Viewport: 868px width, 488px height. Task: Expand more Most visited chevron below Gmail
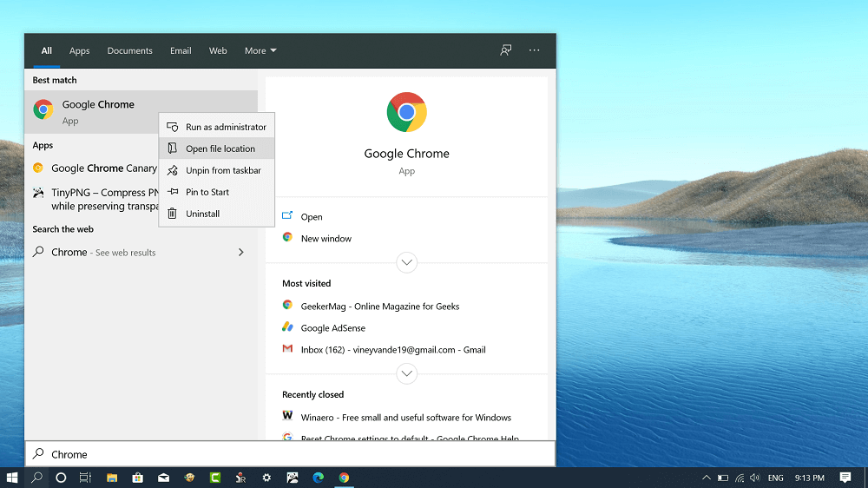coord(407,373)
